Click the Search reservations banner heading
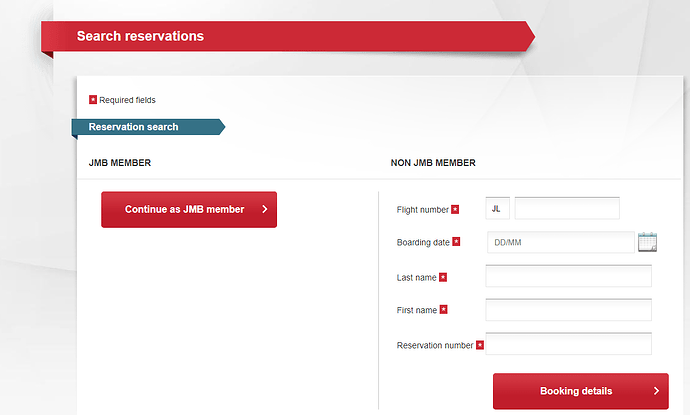Image resolution: width=690 pixels, height=415 pixels. click(x=140, y=36)
